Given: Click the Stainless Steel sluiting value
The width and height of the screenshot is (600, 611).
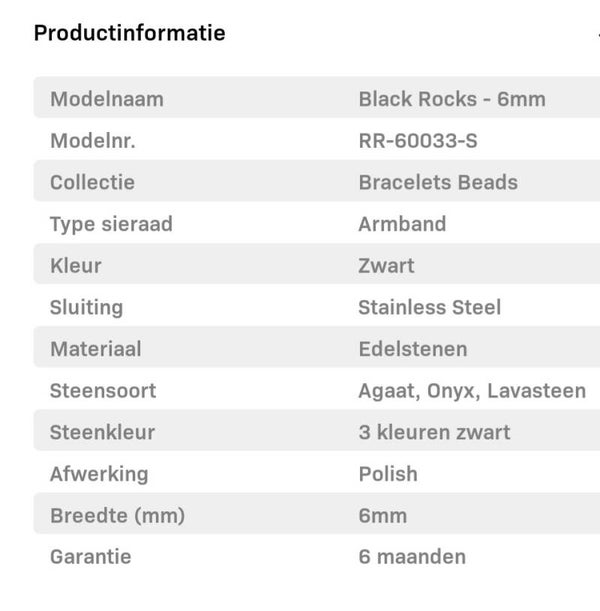Looking at the screenshot, I should click(x=430, y=308).
